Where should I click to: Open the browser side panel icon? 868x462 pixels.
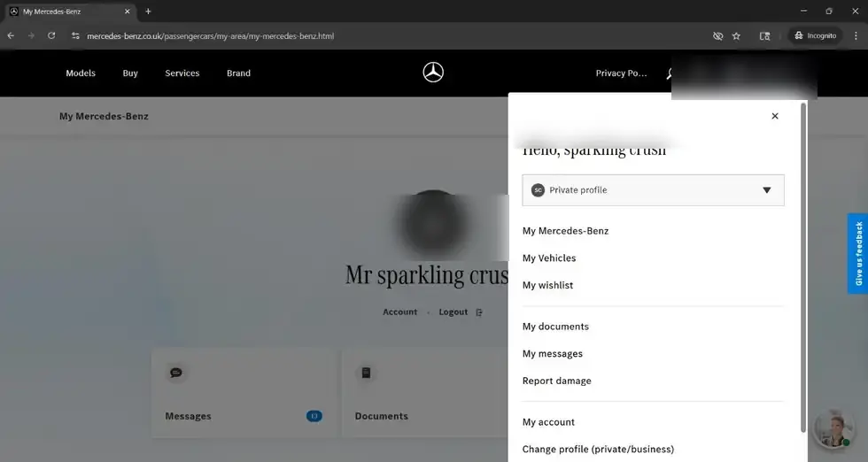(764, 36)
